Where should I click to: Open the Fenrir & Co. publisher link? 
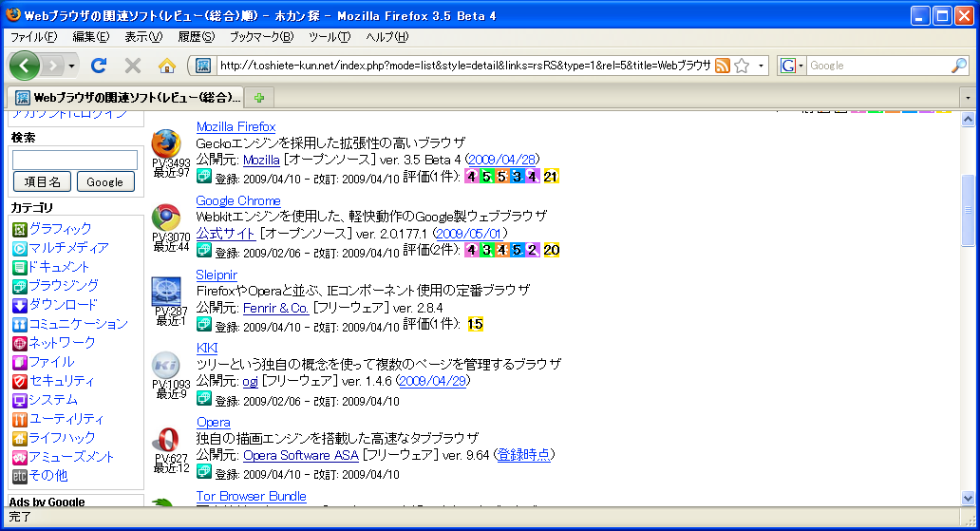(275, 308)
